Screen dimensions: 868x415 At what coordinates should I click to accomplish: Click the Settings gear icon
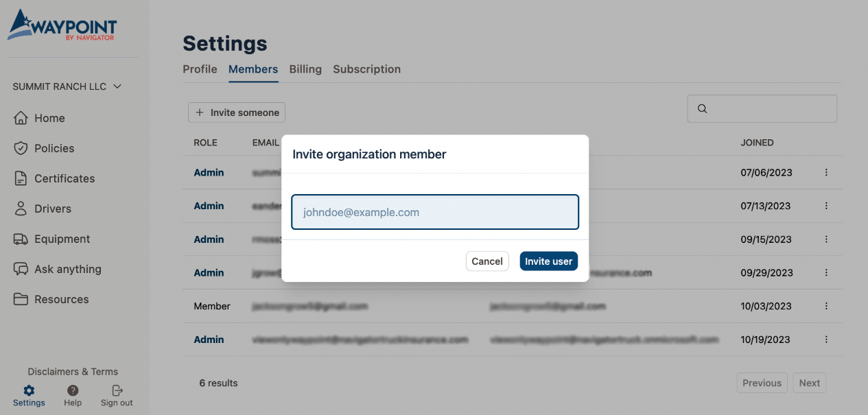pyautogui.click(x=29, y=390)
